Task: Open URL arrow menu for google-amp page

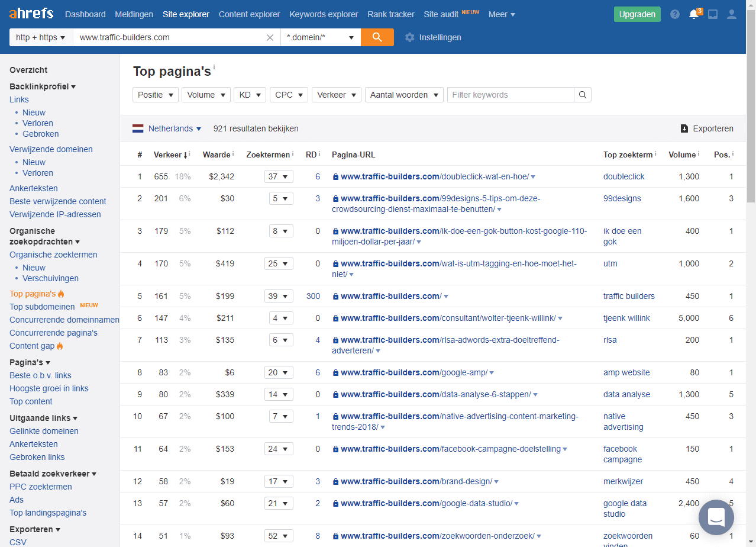Action: [x=492, y=373]
